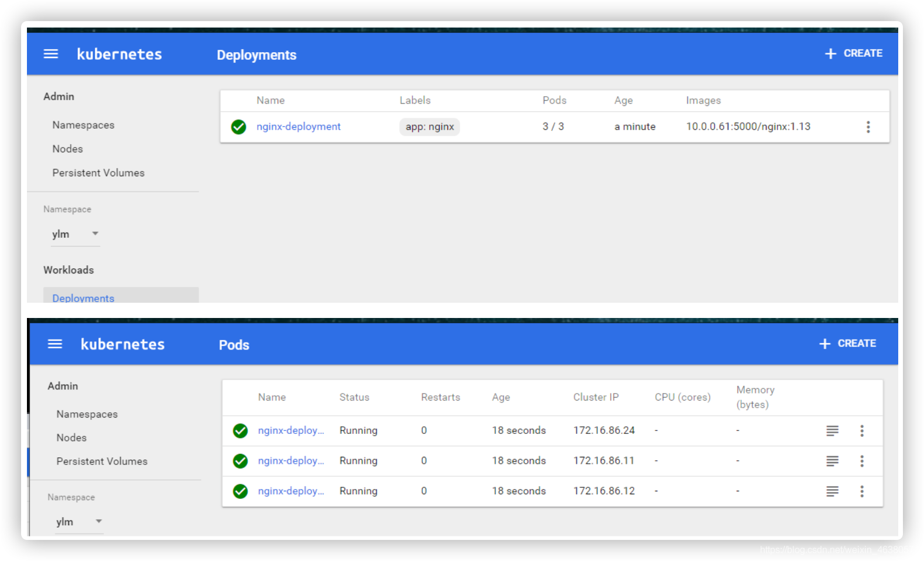Open Namespaces in Deployments window sidebar
The height and width of the screenshot is (561, 924).
[83, 125]
